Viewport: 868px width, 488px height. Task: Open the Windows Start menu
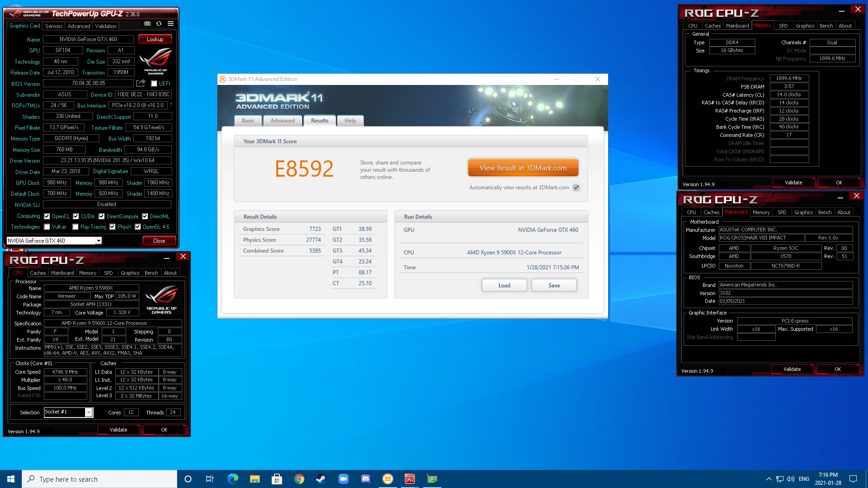coord(11,479)
